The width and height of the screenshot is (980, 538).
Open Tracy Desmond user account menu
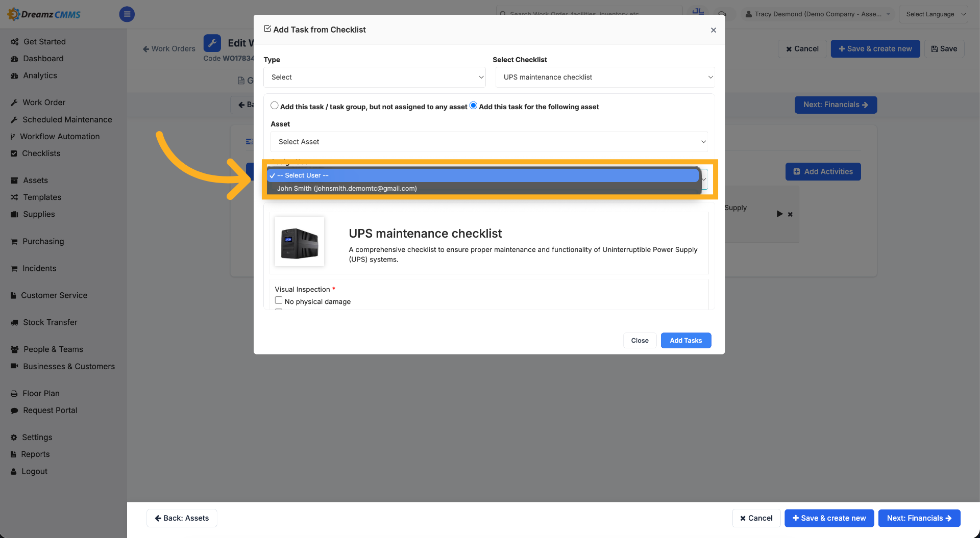click(x=818, y=14)
